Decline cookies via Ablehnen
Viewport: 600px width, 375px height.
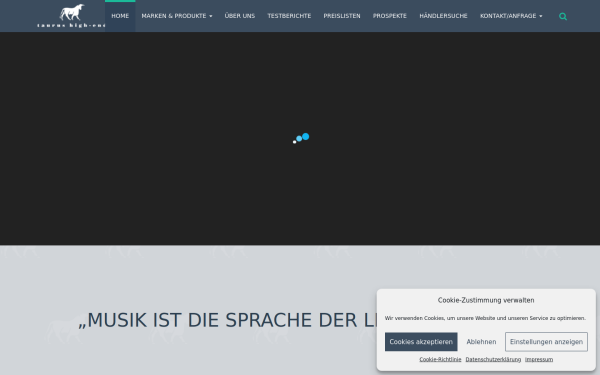[x=481, y=342]
